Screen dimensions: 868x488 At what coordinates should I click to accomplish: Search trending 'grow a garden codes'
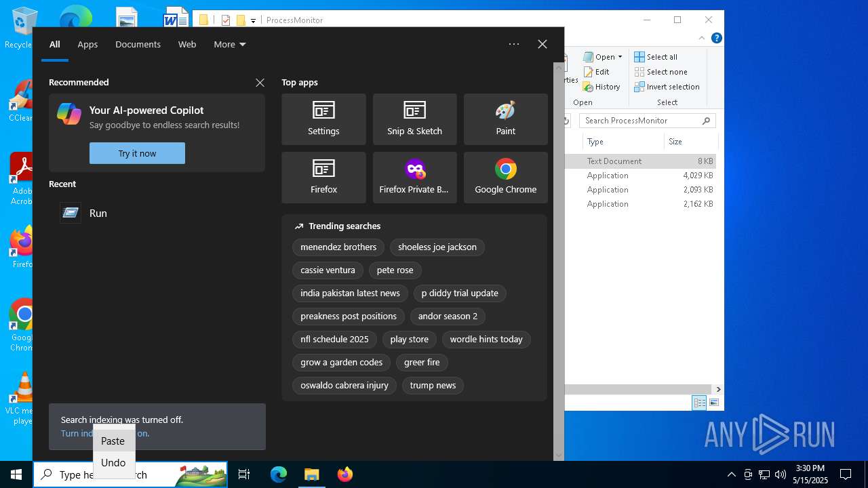click(341, 362)
